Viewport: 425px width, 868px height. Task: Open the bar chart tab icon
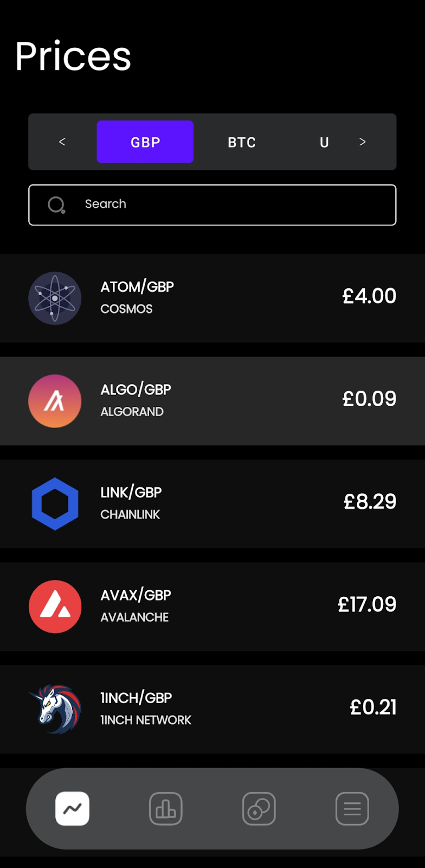[x=165, y=809]
